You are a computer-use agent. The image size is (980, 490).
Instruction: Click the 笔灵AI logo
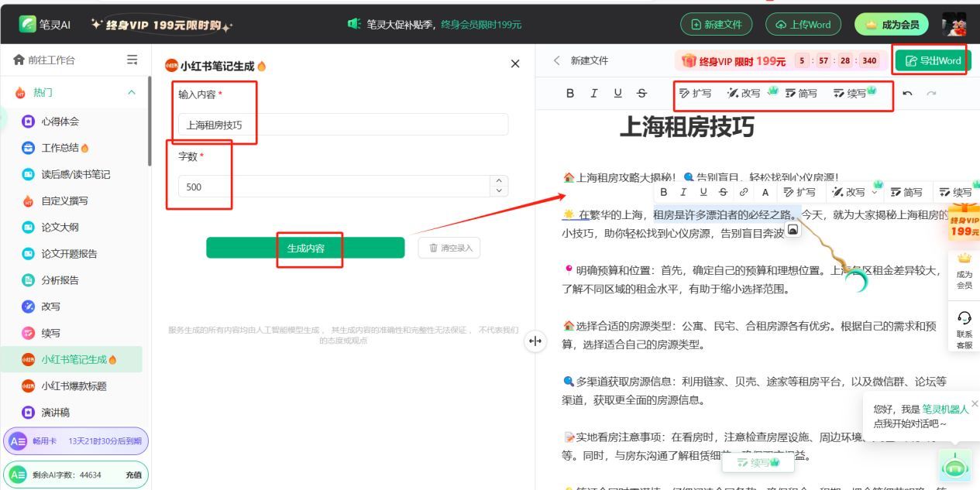pyautogui.click(x=45, y=24)
